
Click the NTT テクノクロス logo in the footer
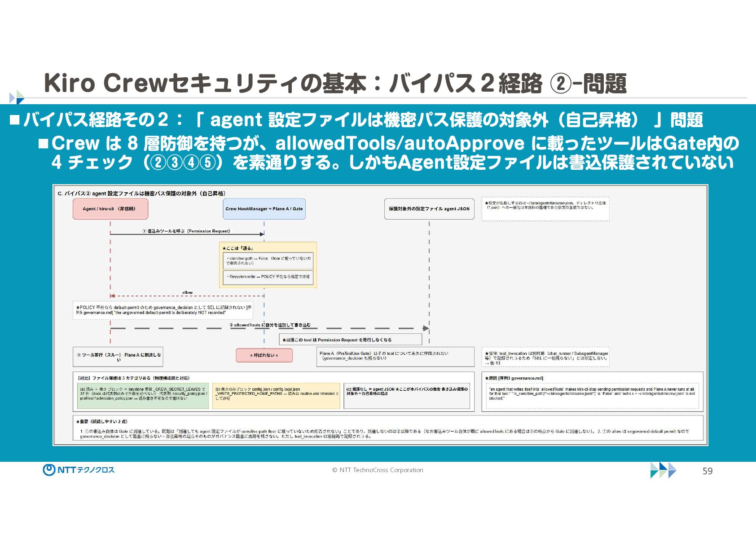coord(79,470)
